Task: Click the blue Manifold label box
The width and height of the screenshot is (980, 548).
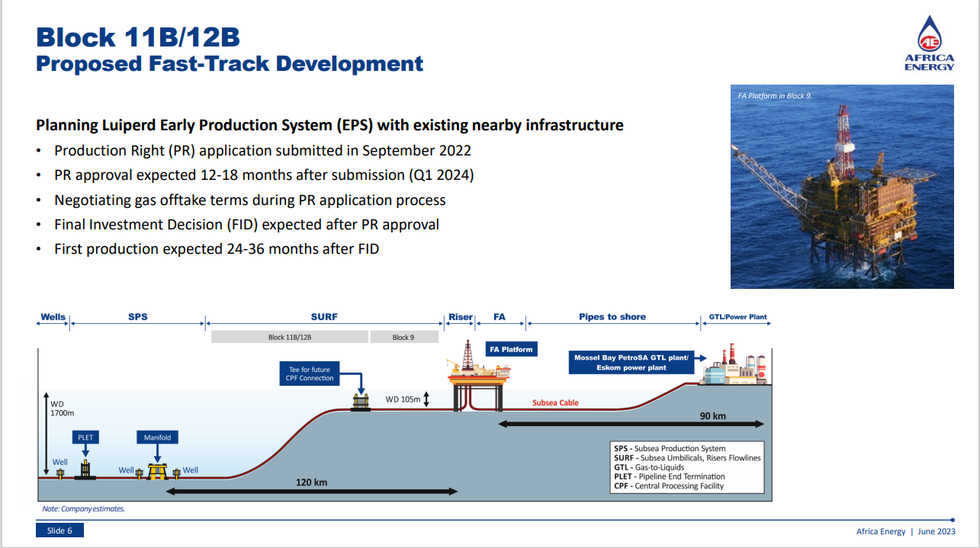Action: (x=157, y=437)
